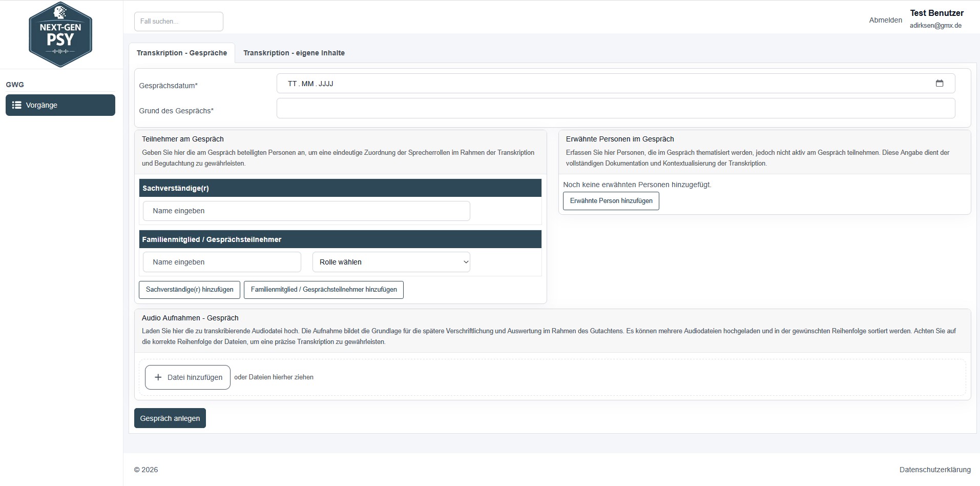This screenshot has width=980, height=486.
Task: Switch to Transkription - eigene Inhalte tab
Action: (x=294, y=53)
